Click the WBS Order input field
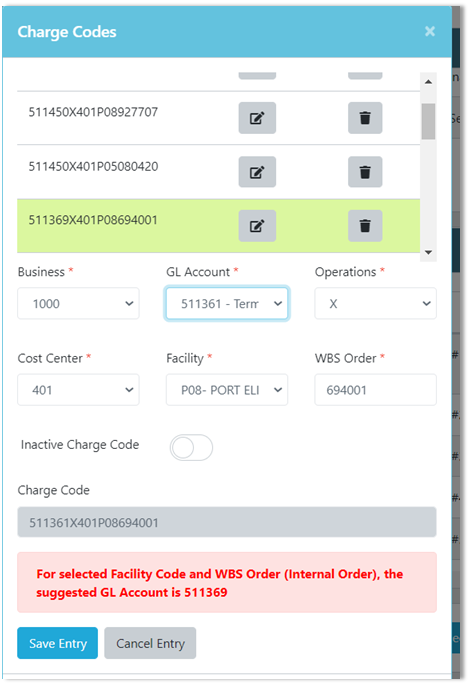The height and width of the screenshot is (686, 471). pos(375,389)
